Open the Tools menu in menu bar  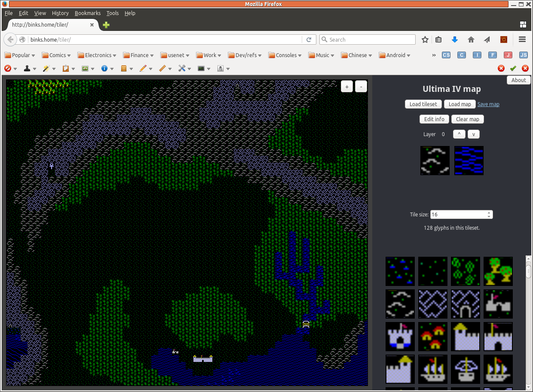click(113, 13)
